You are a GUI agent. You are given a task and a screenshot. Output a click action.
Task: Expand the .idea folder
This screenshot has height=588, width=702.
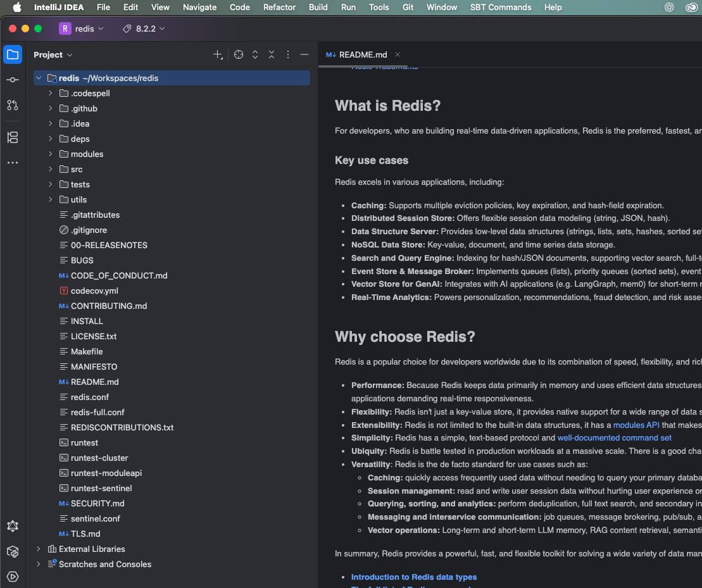point(51,123)
